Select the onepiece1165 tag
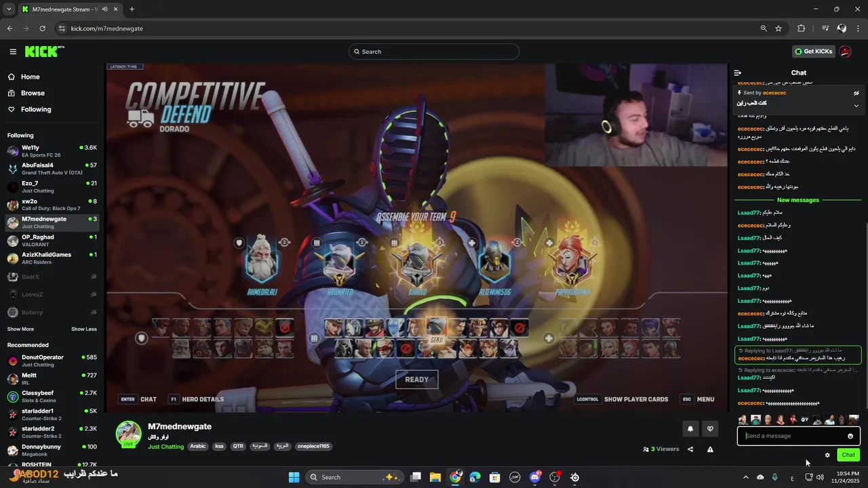 pos(313,447)
